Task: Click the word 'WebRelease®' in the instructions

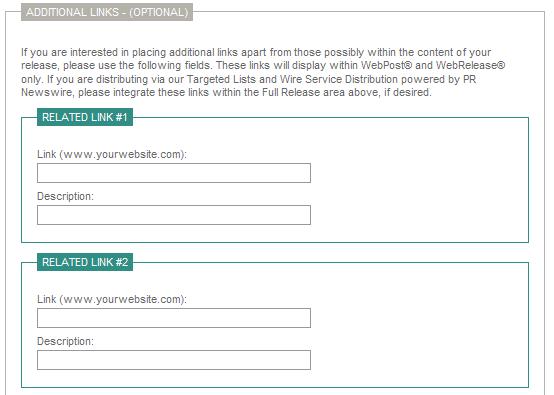Action: (x=470, y=65)
